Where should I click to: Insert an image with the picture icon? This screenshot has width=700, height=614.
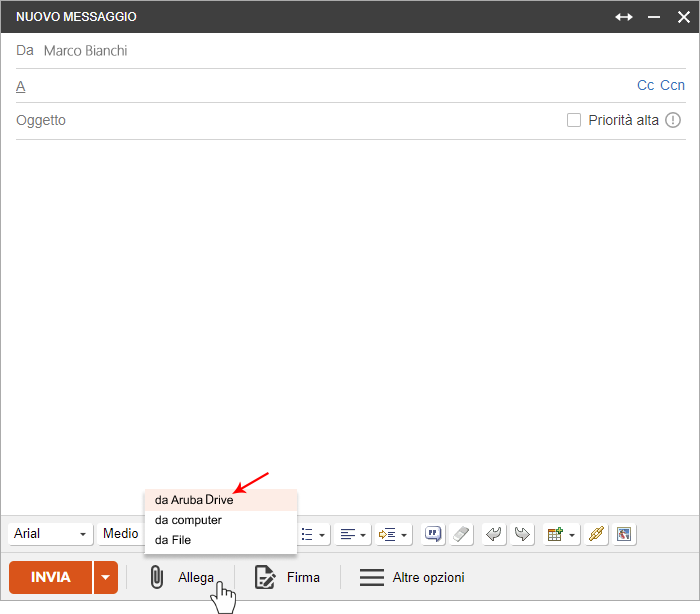pyautogui.click(x=624, y=534)
